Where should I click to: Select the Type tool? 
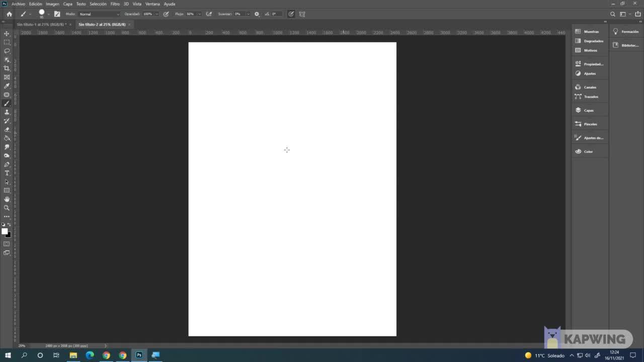7,173
